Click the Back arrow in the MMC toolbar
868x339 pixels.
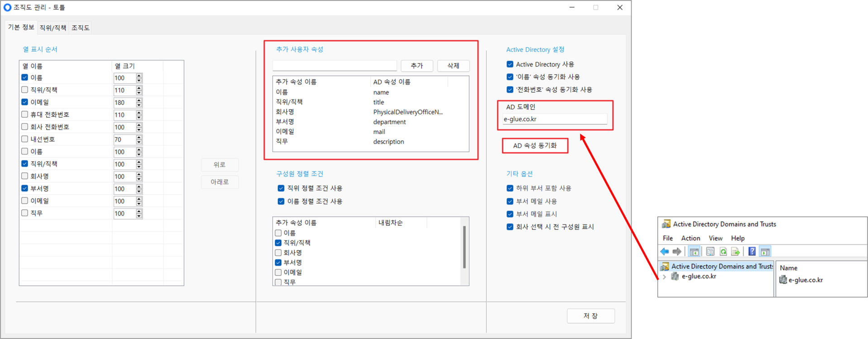point(665,252)
